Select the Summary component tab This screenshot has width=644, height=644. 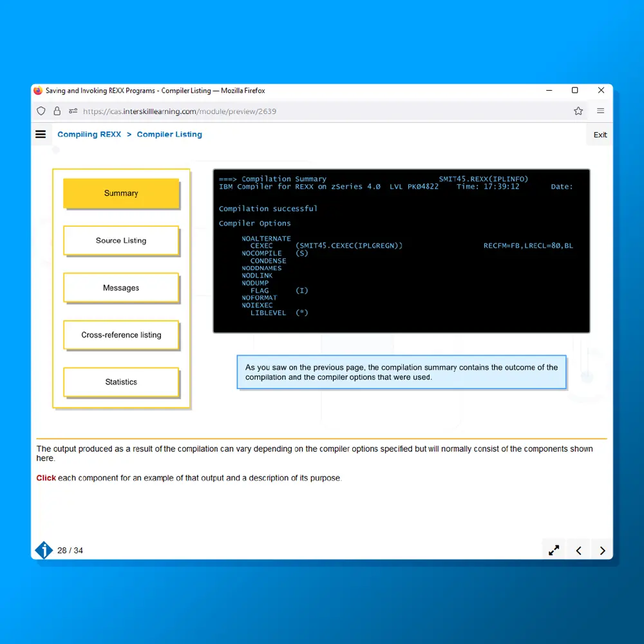(121, 193)
